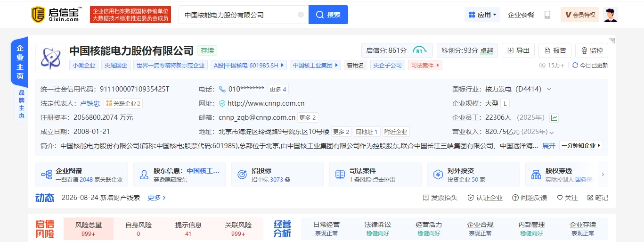644x242 pixels.
Task: Select the 风险总量 999+ tab
Action: (89, 229)
